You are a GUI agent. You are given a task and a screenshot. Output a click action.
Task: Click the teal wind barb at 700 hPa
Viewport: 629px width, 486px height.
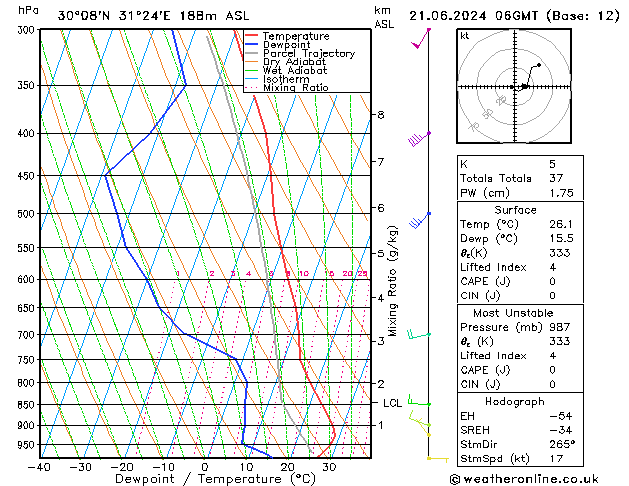pos(419,334)
